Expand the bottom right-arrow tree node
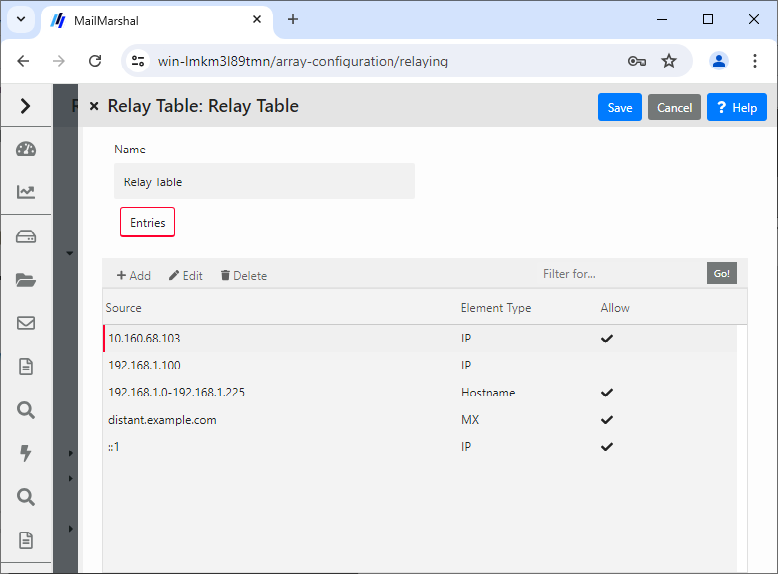This screenshot has width=779, height=574. click(71, 529)
